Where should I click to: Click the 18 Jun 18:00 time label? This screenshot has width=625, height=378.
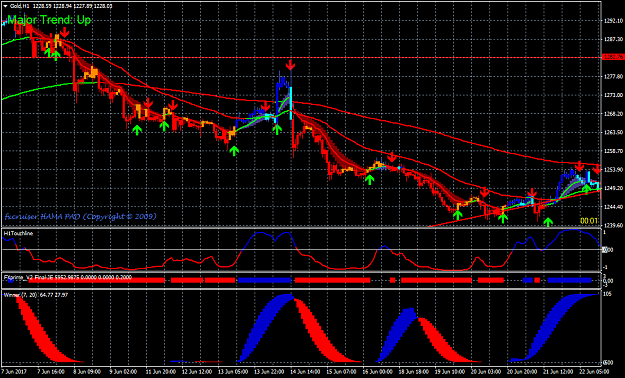point(414,372)
